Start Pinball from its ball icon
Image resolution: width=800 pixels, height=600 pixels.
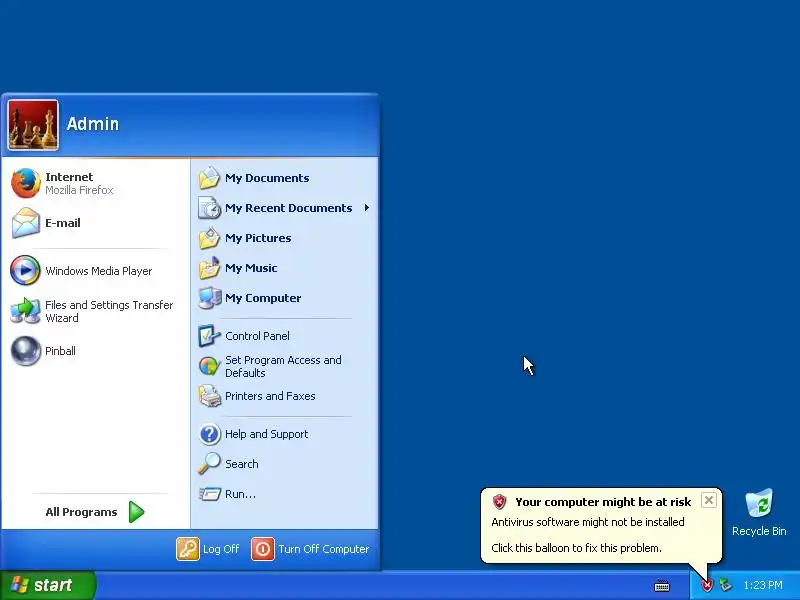coord(26,351)
